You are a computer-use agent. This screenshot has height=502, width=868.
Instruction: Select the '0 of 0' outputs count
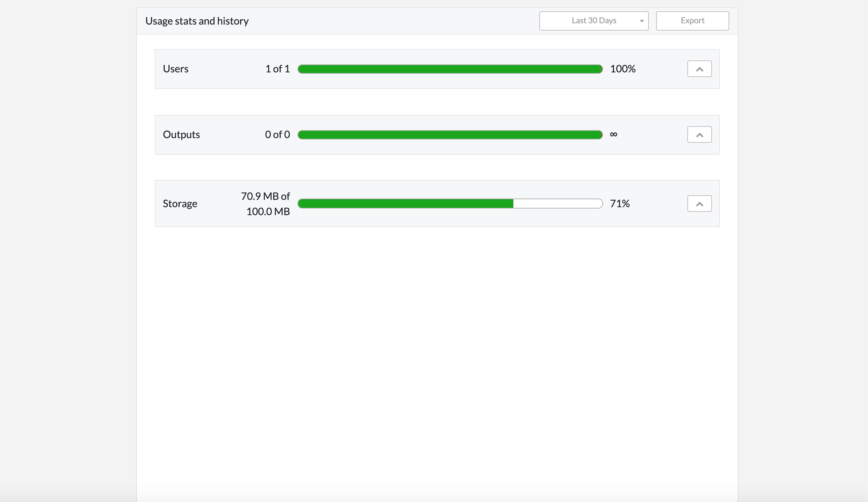(277, 134)
